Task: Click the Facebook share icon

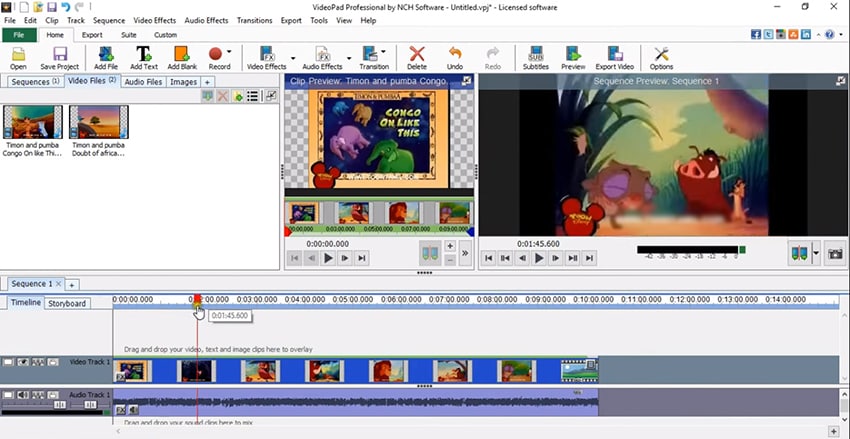Action: 756,34
